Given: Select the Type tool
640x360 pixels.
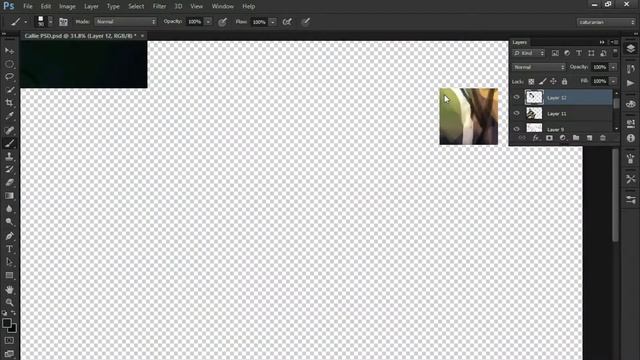Looking at the screenshot, I should pyautogui.click(x=9, y=249).
